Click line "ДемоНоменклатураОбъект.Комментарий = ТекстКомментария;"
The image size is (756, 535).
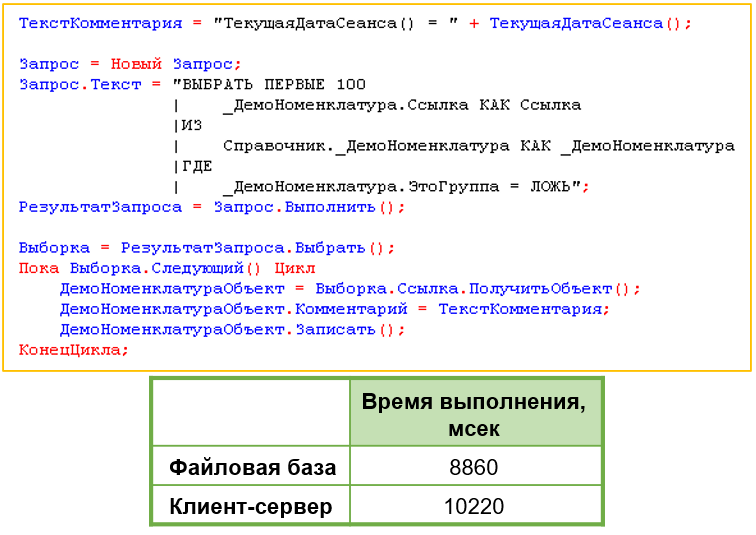[335, 309]
